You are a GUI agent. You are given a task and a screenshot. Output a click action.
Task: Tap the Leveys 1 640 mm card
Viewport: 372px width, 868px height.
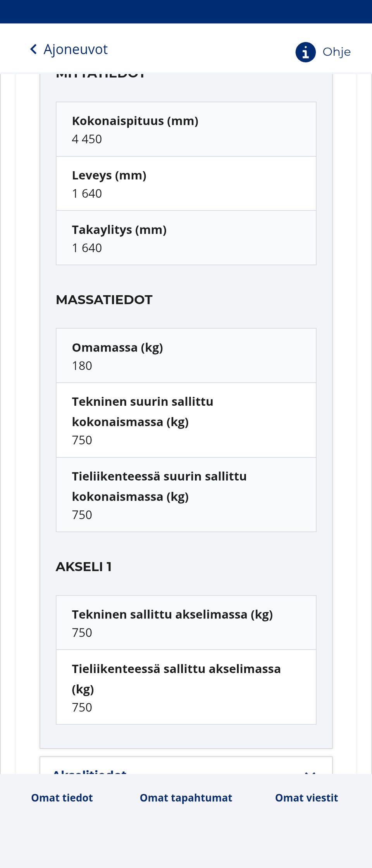point(186,183)
